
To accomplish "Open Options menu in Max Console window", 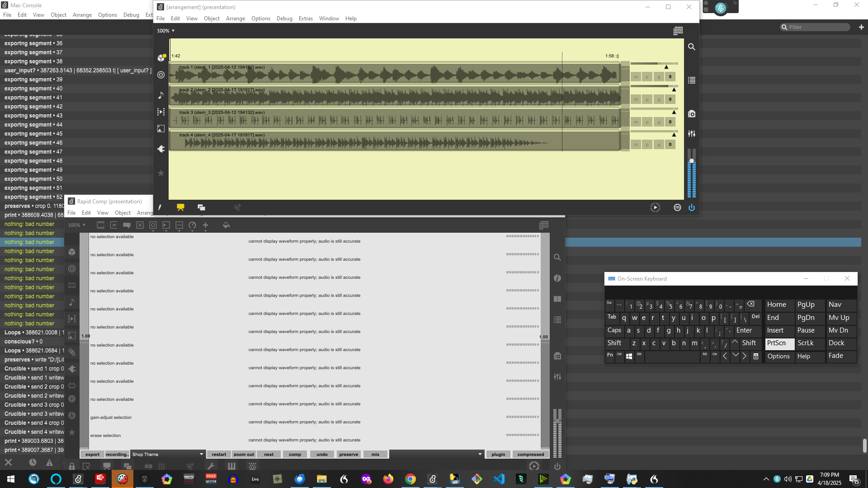I will 108,15.
